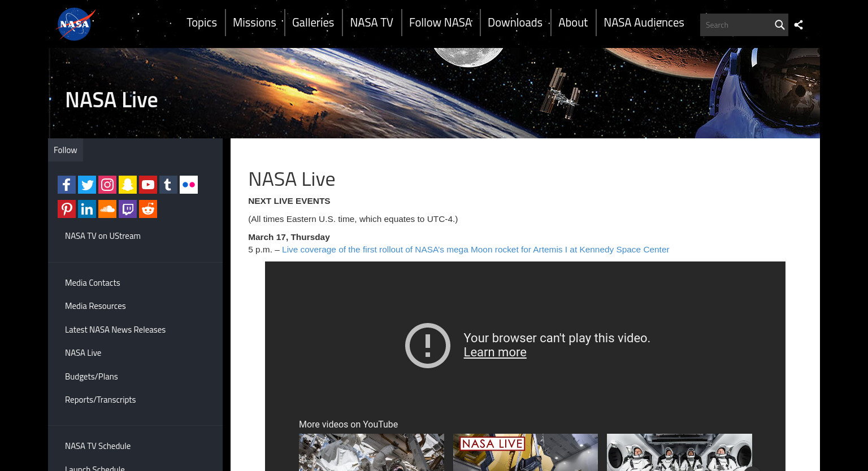Open NASA's LinkedIn icon
The width and height of the screenshot is (868, 471).
(87, 209)
